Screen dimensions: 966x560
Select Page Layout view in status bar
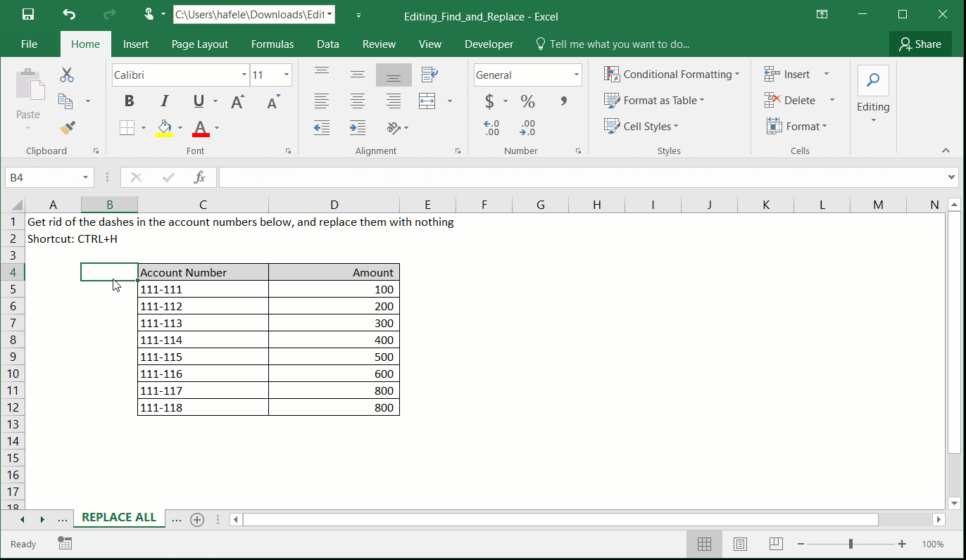click(x=740, y=544)
